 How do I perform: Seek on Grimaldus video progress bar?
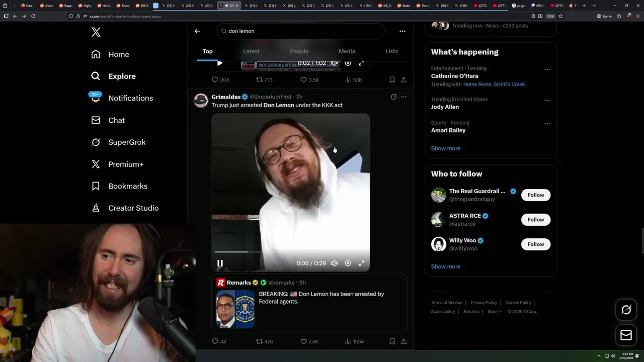coord(290,251)
